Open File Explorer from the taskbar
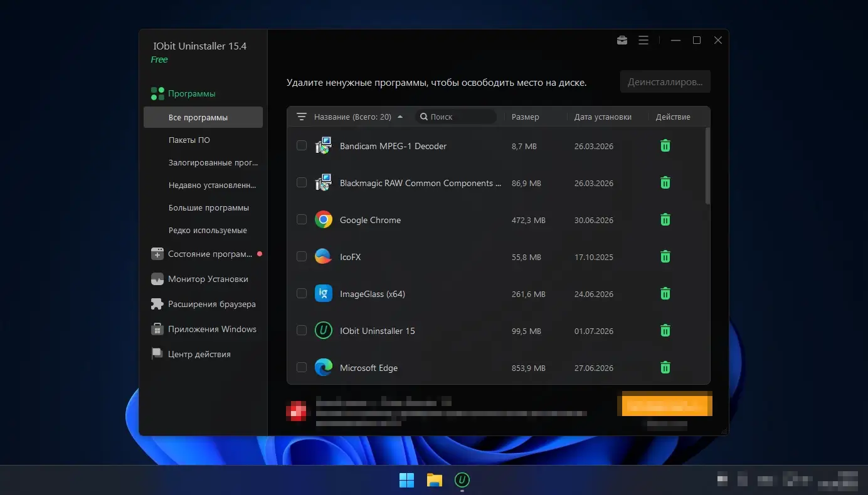The image size is (868, 495). pyautogui.click(x=435, y=480)
